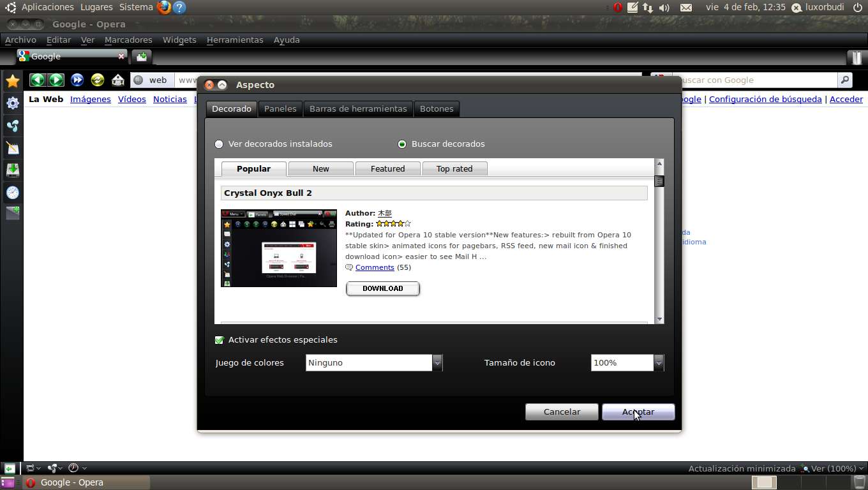
Task: Click the add panel icon in sidebar
Action: 12,213
